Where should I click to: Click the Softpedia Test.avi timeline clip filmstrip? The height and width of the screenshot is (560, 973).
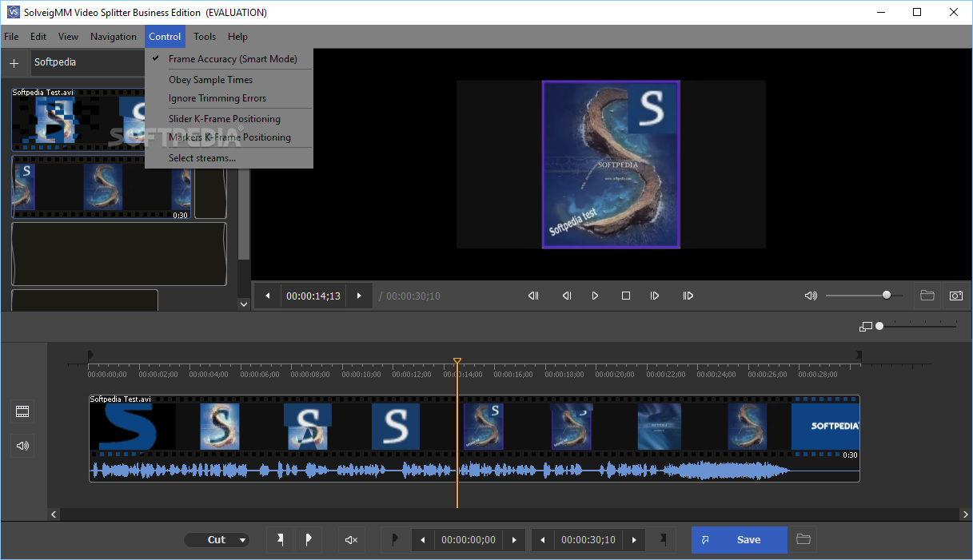pyautogui.click(x=474, y=426)
